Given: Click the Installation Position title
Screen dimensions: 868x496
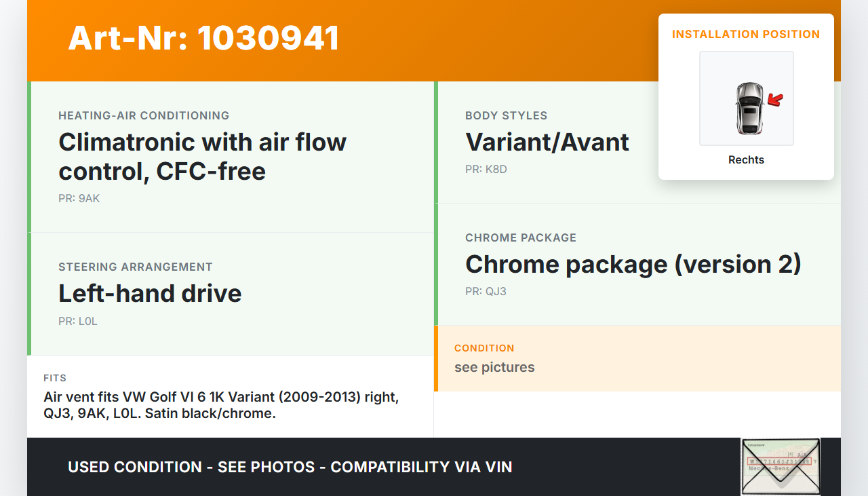Looking at the screenshot, I should (x=746, y=34).
